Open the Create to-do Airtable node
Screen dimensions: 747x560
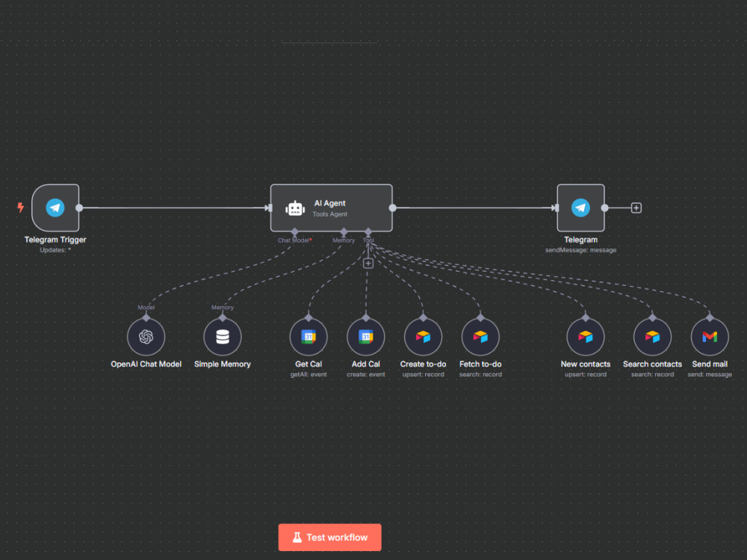click(423, 337)
